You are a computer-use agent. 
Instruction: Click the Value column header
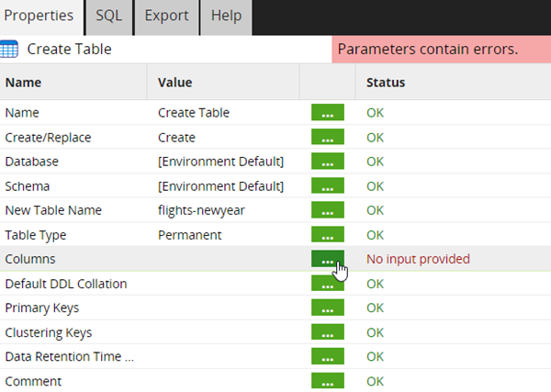pyautogui.click(x=175, y=83)
